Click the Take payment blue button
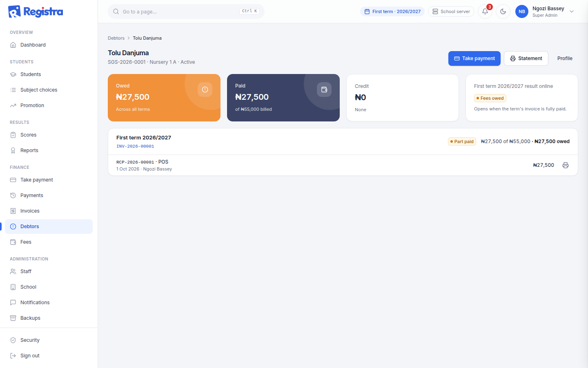588x368 pixels. click(474, 58)
